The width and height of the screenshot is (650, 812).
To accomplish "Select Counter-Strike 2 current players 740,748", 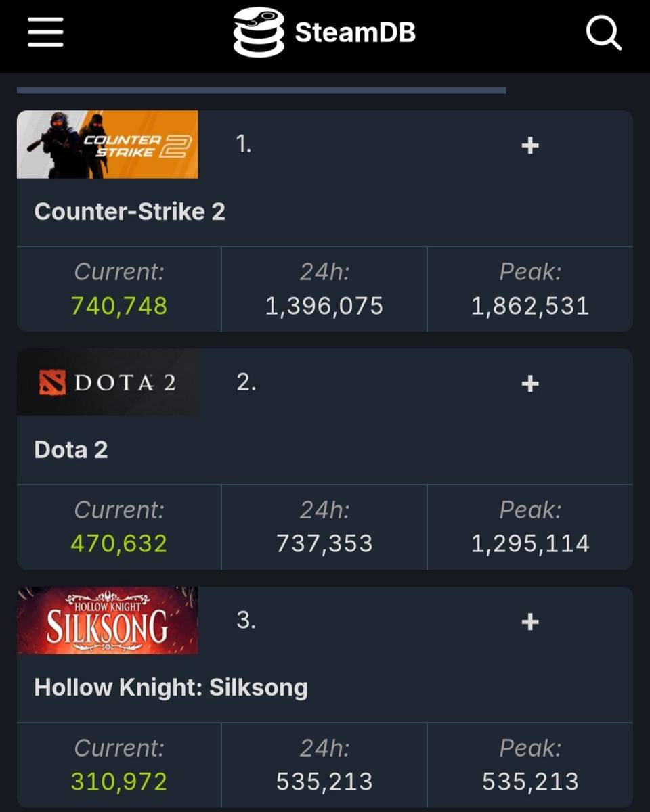I will tap(119, 306).
